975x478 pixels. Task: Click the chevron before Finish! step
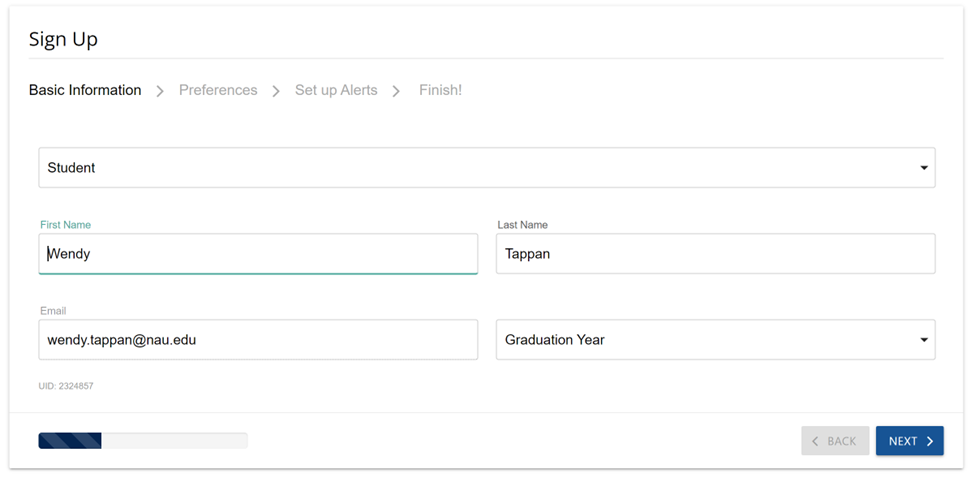point(396,91)
